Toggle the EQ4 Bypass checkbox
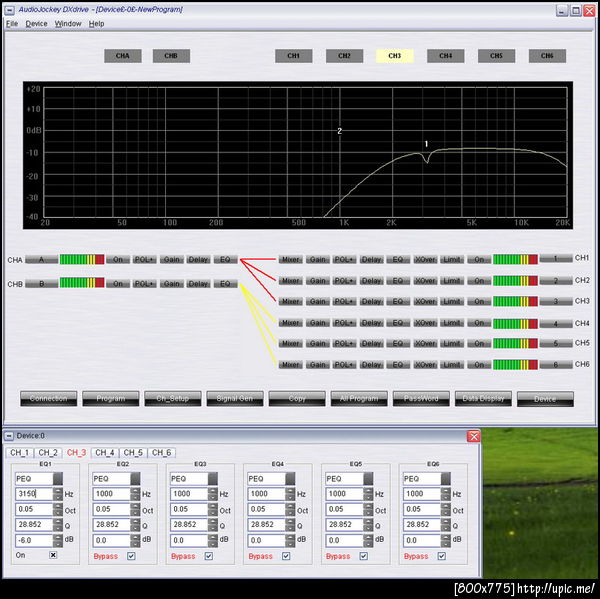 point(286,556)
